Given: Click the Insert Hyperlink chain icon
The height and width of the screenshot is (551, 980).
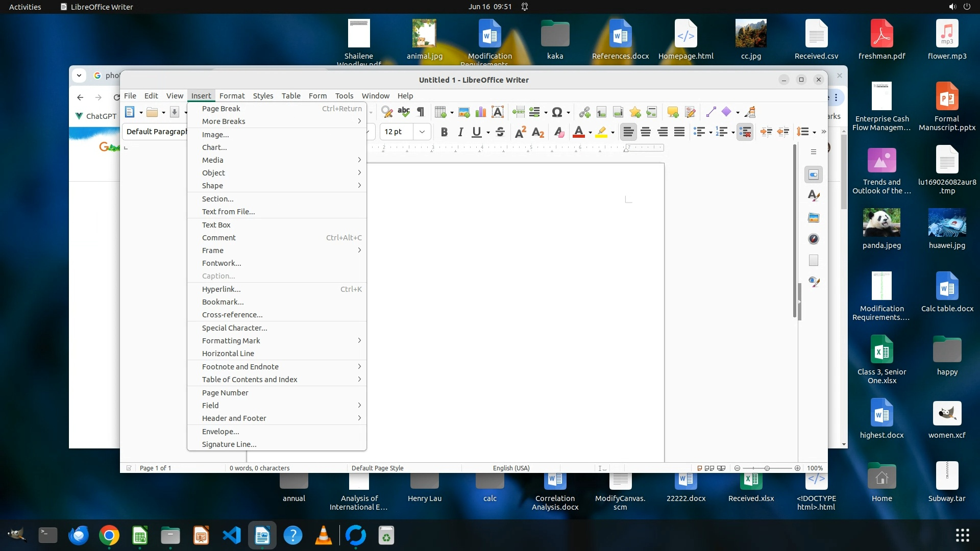Looking at the screenshot, I should pos(585,112).
